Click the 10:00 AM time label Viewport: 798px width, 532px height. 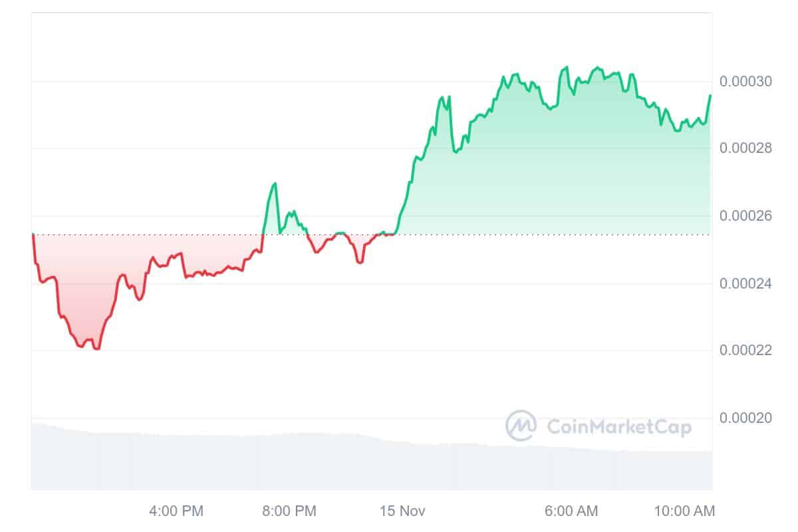point(686,511)
